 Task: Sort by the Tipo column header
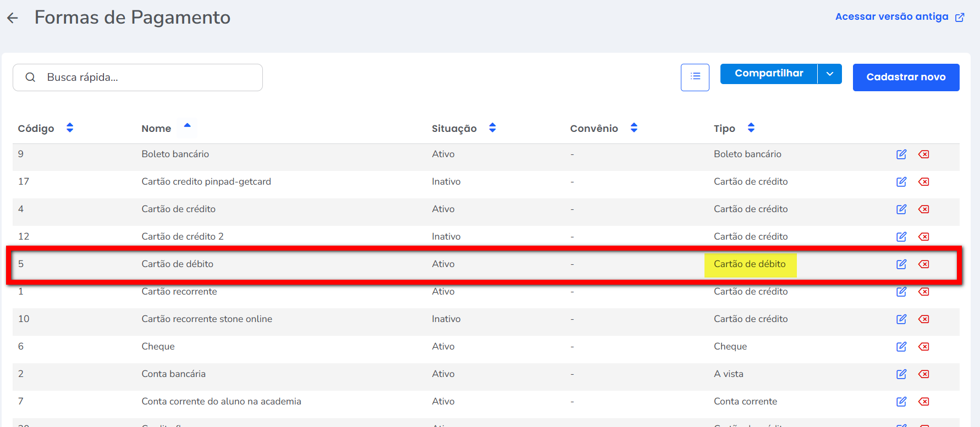pyautogui.click(x=751, y=128)
